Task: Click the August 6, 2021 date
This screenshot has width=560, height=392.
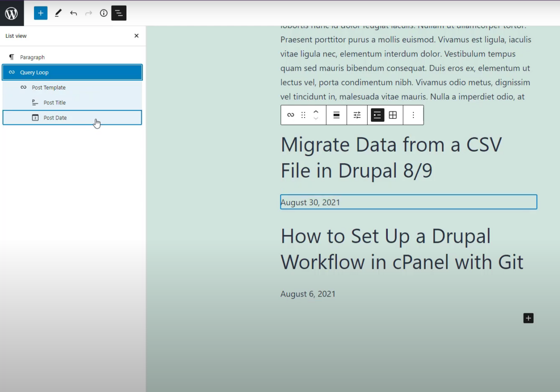Action: point(308,294)
